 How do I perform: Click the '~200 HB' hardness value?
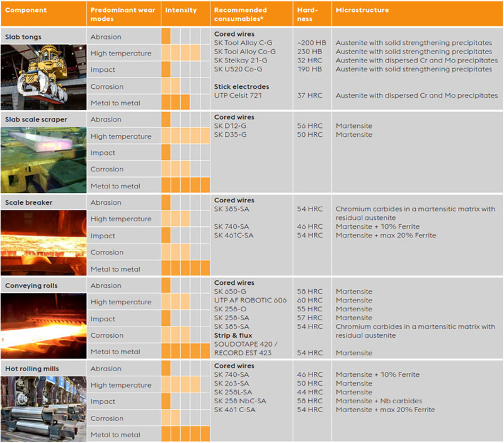[x=311, y=43]
